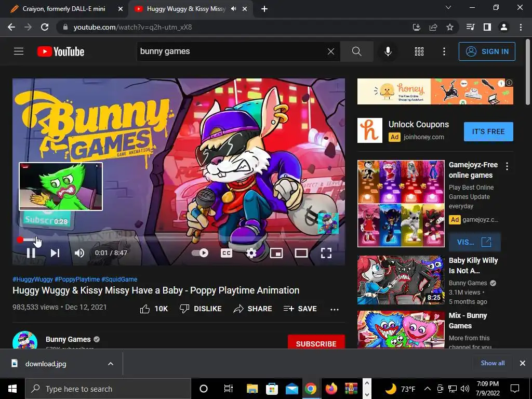The image size is (532, 399).
Task: Open the Windows Start menu
Action: pyautogui.click(x=12, y=389)
